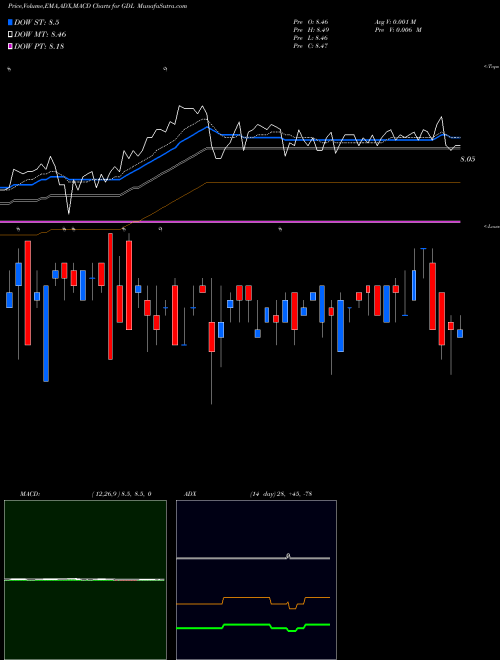Click the green MACD chart panel
The width and height of the screenshot is (500, 660).
tap(85, 580)
